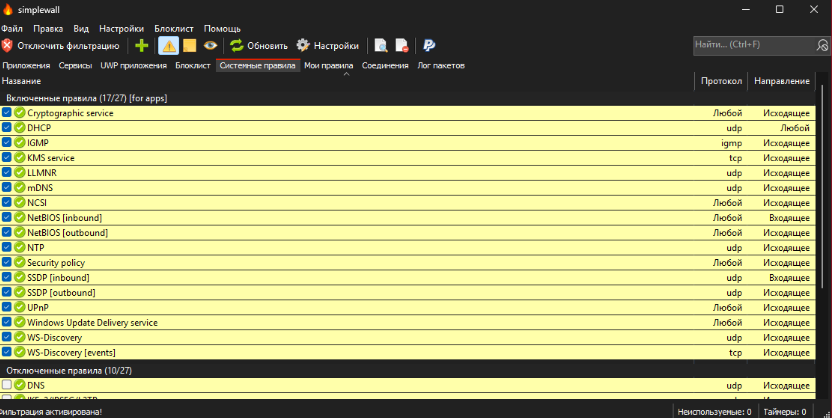The height and width of the screenshot is (418, 833).
Task: Switch to the Лог пакетов tab
Action: click(x=441, y=65)
